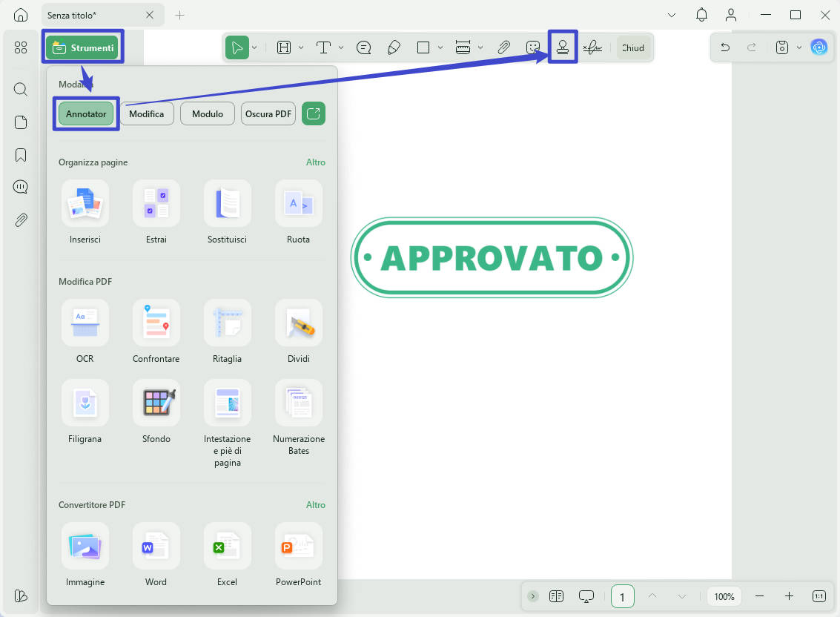Redo the last action
The height and width of the screenshot is (617, 840).
752,47
